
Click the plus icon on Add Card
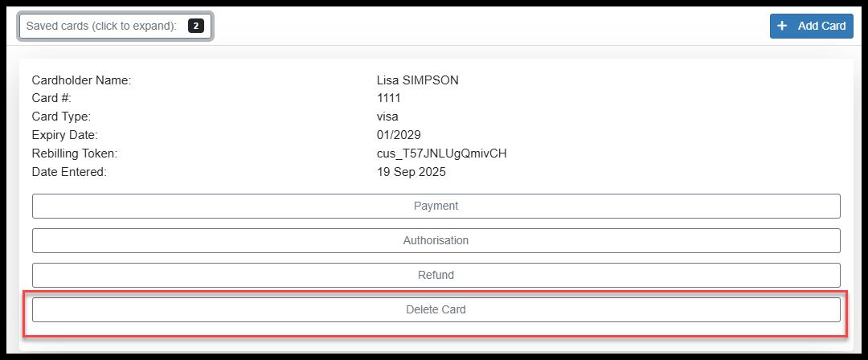click(783, 26)
